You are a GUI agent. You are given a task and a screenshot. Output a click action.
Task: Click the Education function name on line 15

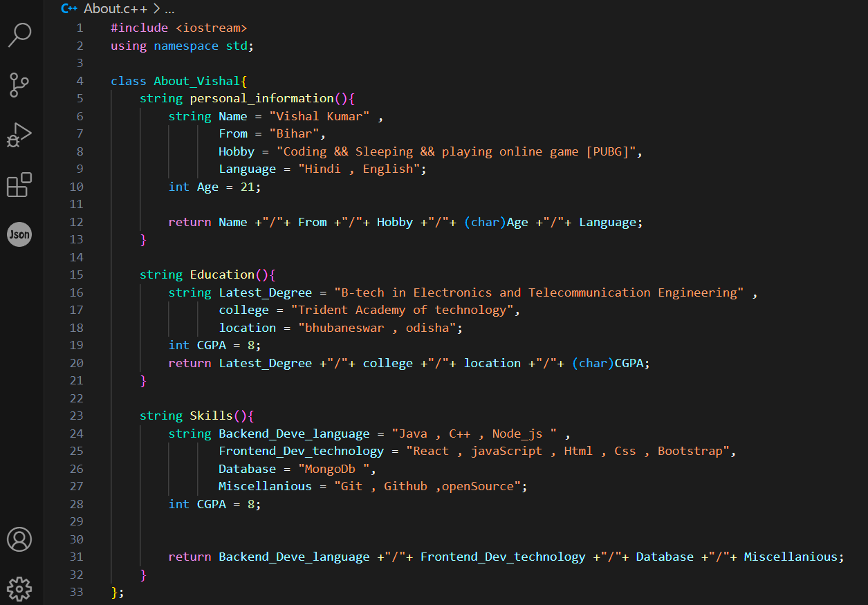[222, 274]
